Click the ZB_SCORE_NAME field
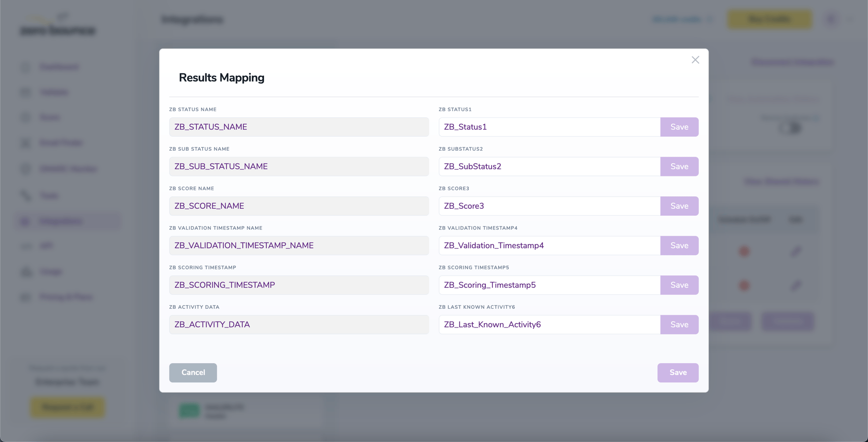Screen dimensions: 868x442 click(x=299, y=206)
